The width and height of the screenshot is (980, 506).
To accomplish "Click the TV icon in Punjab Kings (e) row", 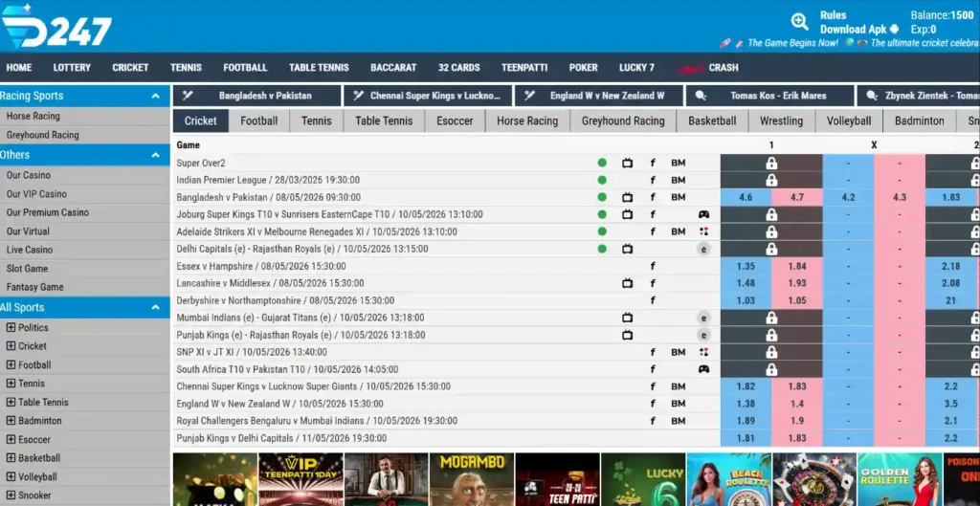I will click(628, 335).
